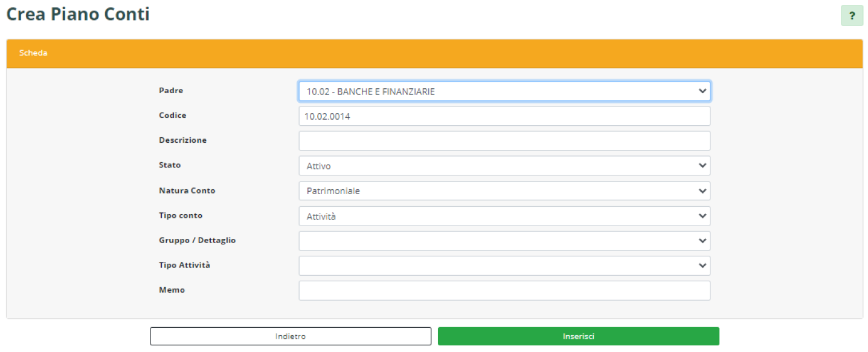868x352 pixels.
Task: Expand Tipo conto dropdown showing Attività
Action: point(504,216)
